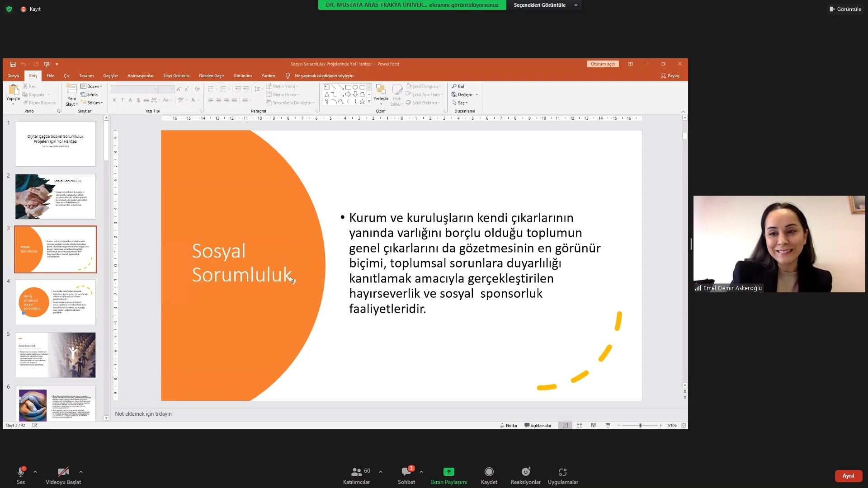Unmute audio with the Ses microphone

(x=21, y=476)
